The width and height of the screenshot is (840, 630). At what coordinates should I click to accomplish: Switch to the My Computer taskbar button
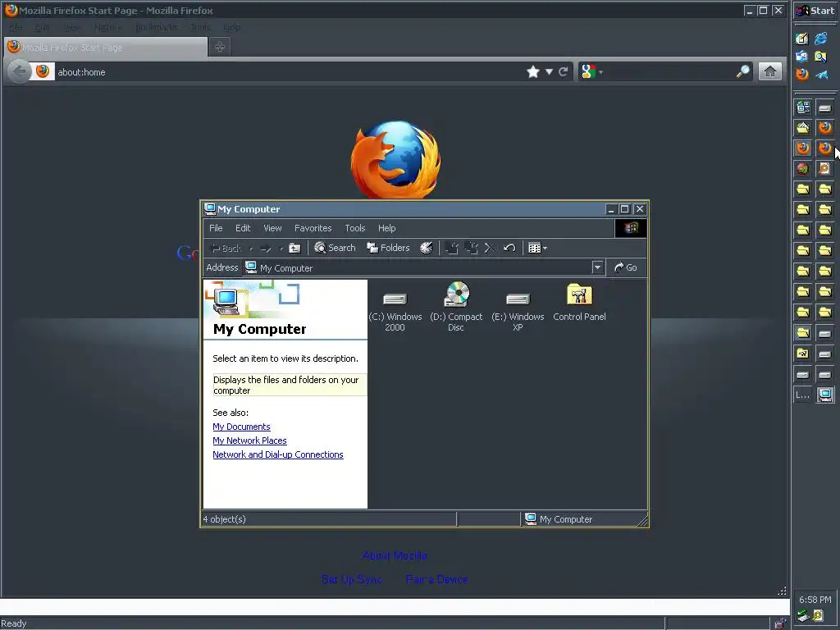pos(825,395)
